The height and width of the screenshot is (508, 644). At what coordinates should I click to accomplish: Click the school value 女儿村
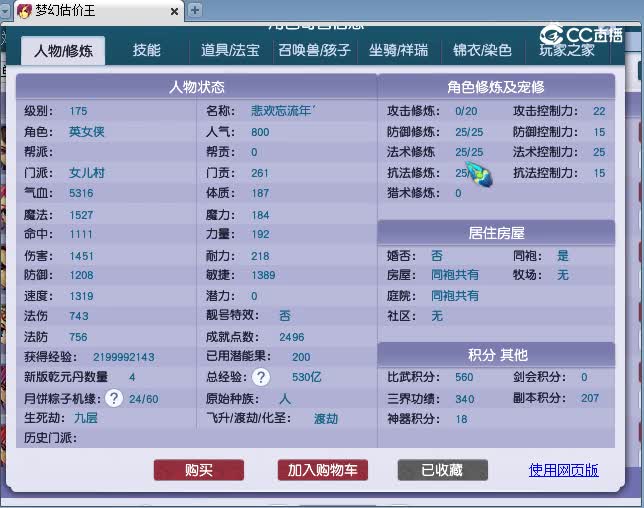point(87,172)
